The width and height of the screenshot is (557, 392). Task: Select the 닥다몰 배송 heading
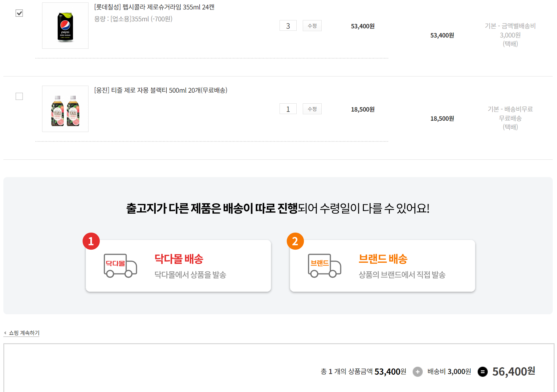coord(179,259)
